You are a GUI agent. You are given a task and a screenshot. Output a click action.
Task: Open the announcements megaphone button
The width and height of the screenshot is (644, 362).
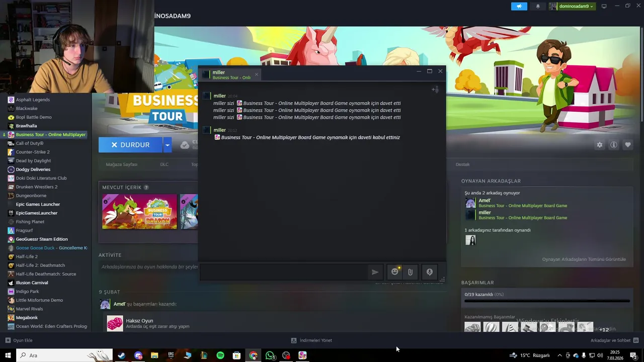pos(519,6)
